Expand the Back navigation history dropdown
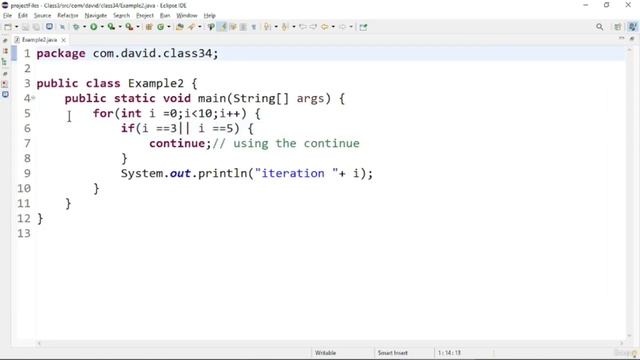Image resolution: width=640 pixels, height=360 pixels. click(333, 27)
